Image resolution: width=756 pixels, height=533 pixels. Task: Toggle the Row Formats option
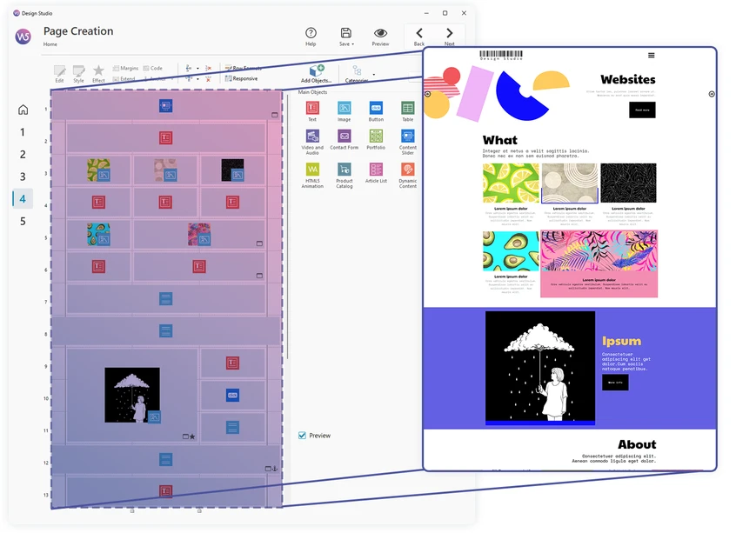click(244, 68)
